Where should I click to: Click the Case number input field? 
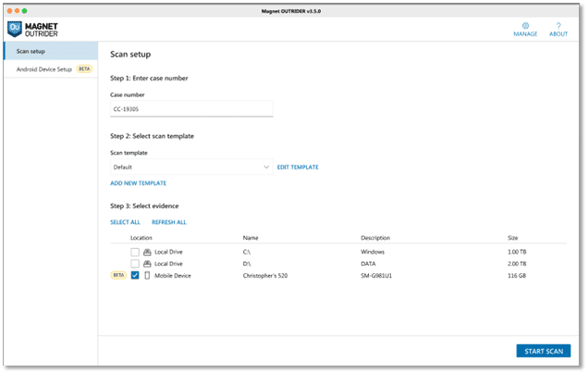point(191,109)
